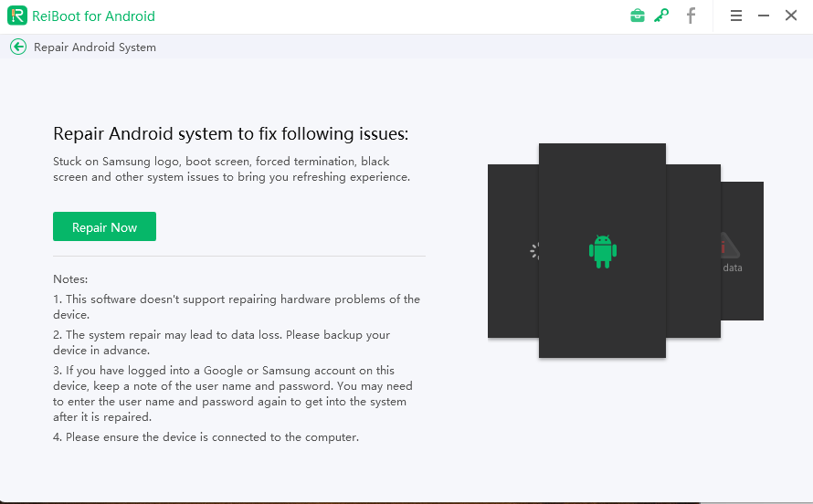Minimize the ReiBoot window
Screen dimensions: 813x504
coord(764,16)
